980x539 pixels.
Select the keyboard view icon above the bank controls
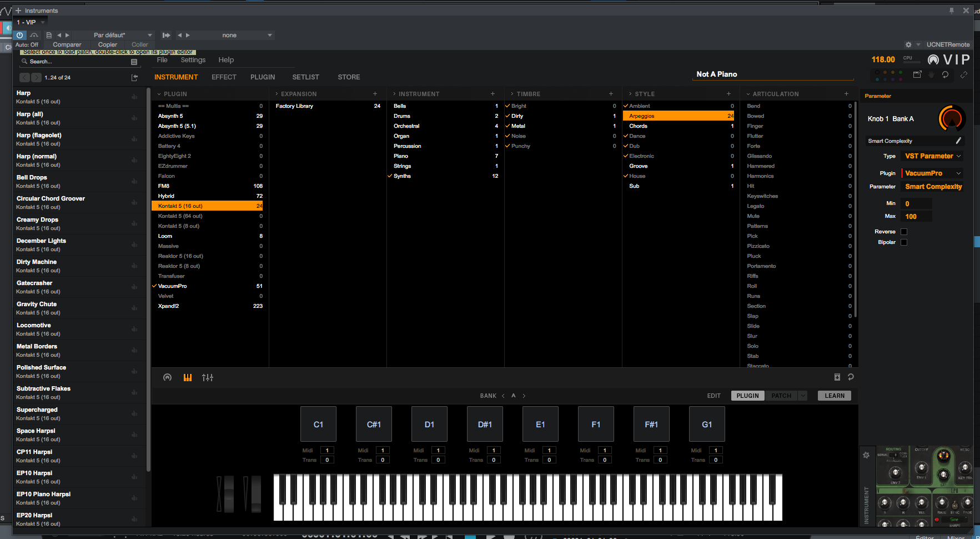(187, 377)
